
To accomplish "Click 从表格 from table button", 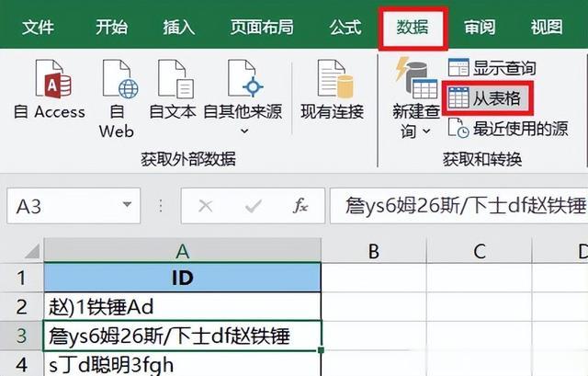I will click(x=488, y=98).
